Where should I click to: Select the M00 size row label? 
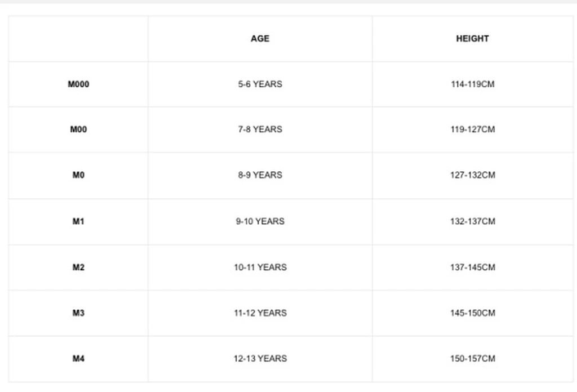coord(78,130)
